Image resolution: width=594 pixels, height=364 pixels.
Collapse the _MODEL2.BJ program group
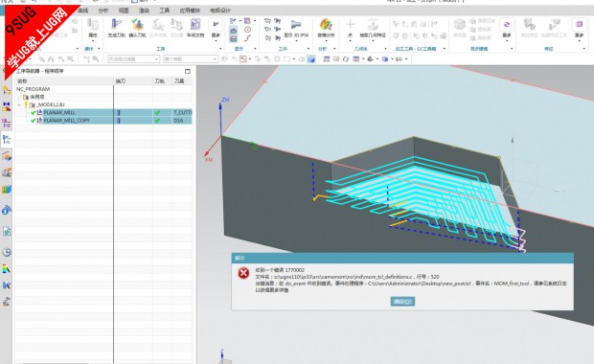[19, 104]
